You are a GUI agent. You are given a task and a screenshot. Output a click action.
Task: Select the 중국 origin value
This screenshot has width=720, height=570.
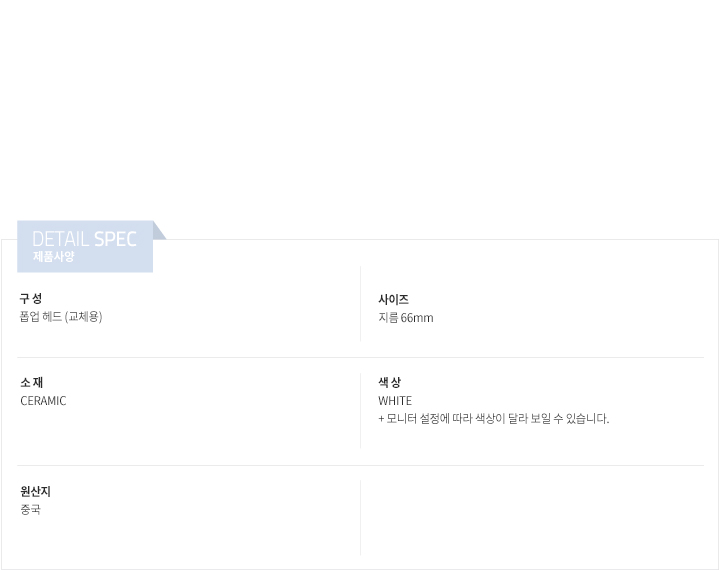point(30,510)
